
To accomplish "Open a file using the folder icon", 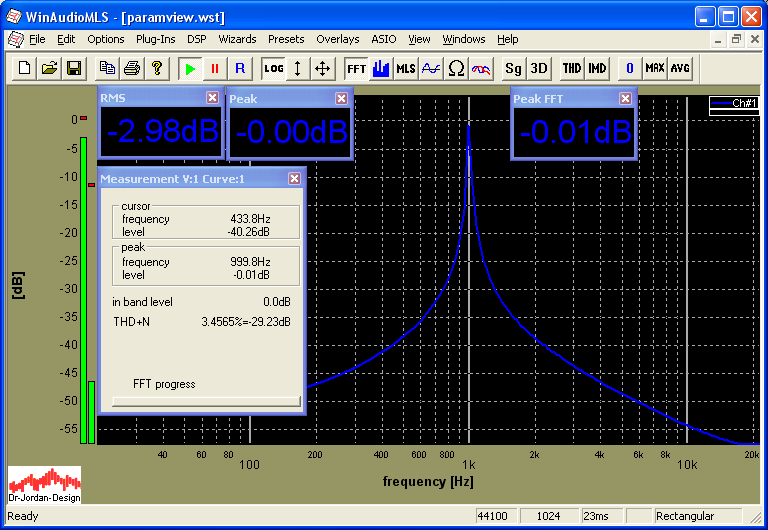I will [49, 68].
